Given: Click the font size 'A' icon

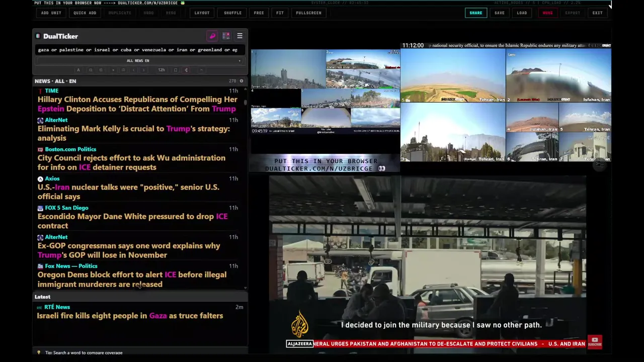Looking at the screenshot, I should pyautogui.click(x=78, y=70).
